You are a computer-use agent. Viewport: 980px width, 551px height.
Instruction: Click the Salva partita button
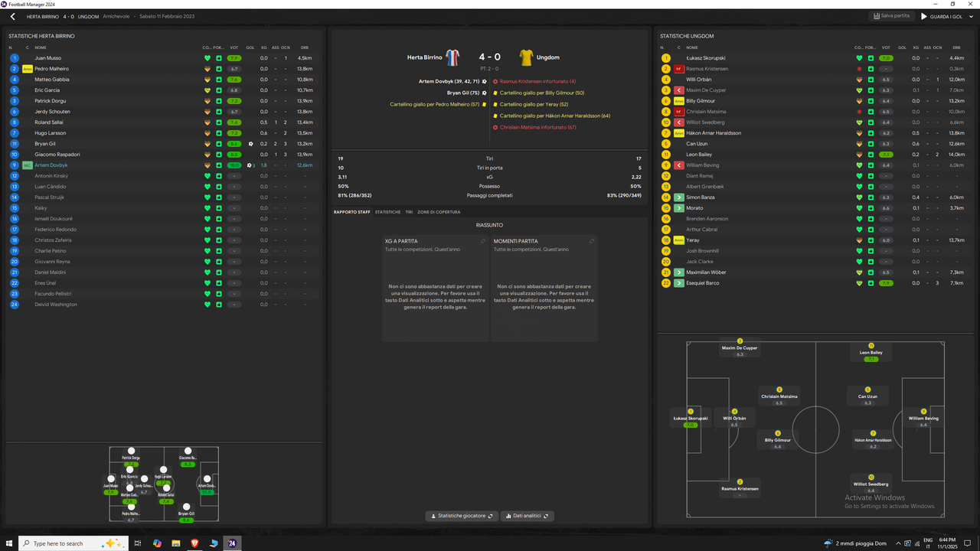click(891, 16)
